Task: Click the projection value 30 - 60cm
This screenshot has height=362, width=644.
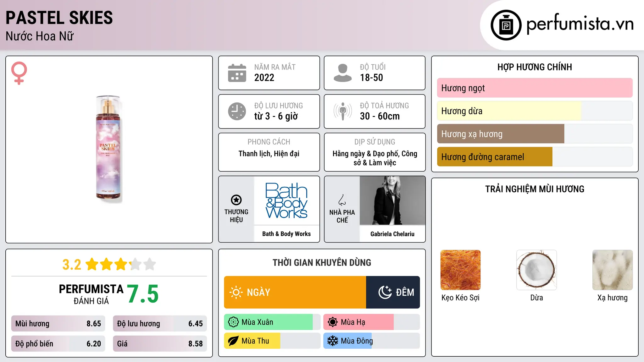Action: (380, 116)
